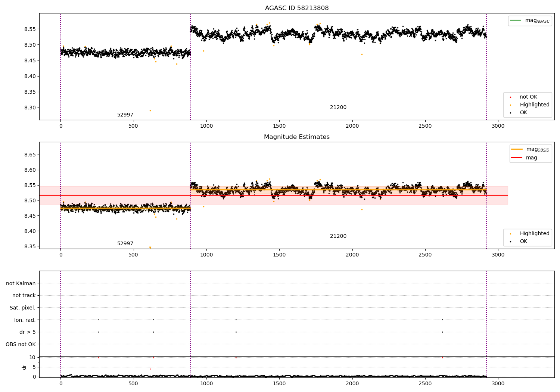
Task: Click the 'Magnitude Estimates' plot title
Action: (x=297, y=137)
